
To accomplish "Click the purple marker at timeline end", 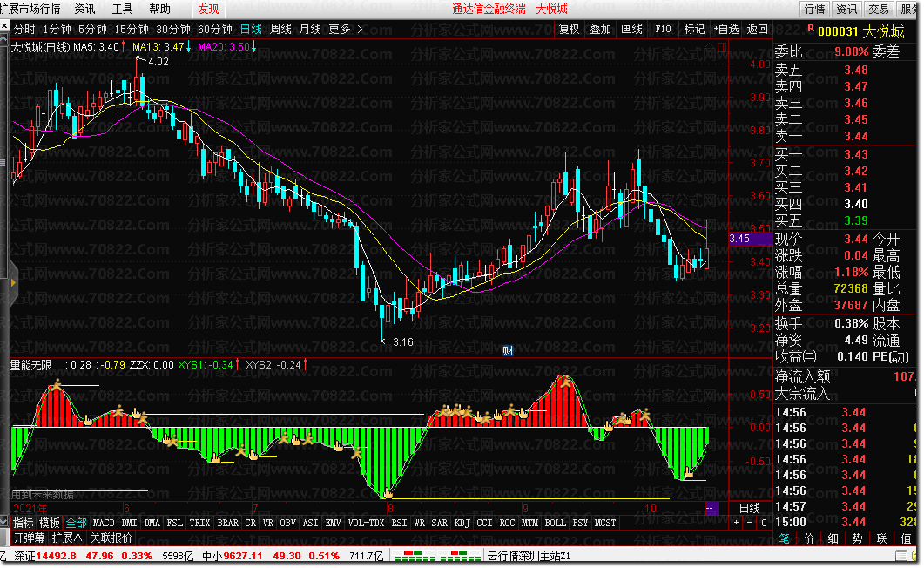I will [x=712, y=508].
